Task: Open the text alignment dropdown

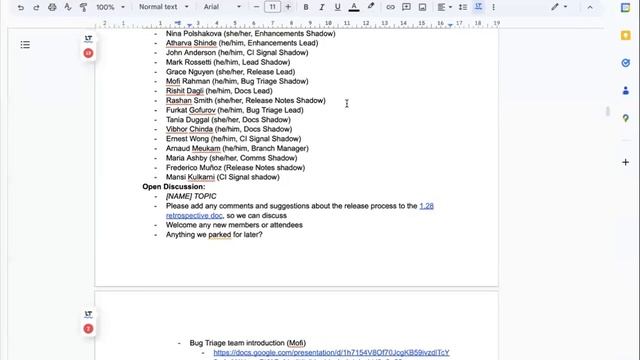Action: (444, 7)
